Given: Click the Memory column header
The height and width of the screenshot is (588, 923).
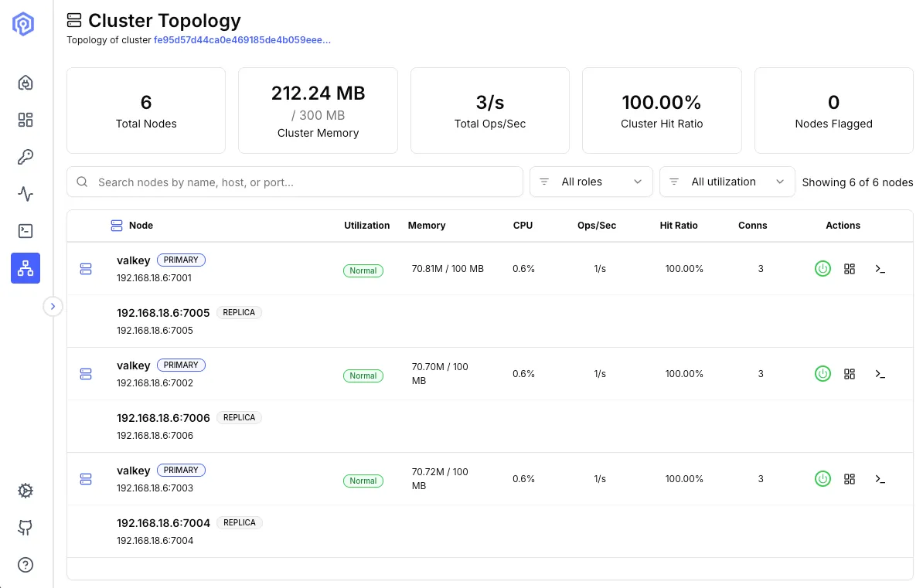Looking at the screenshot, I should pos(427,226).
